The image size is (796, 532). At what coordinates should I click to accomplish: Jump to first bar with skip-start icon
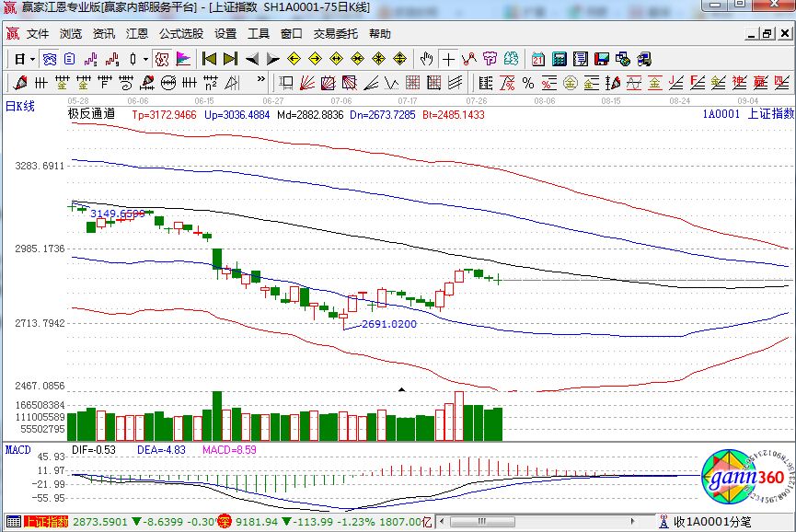point(209,59)
